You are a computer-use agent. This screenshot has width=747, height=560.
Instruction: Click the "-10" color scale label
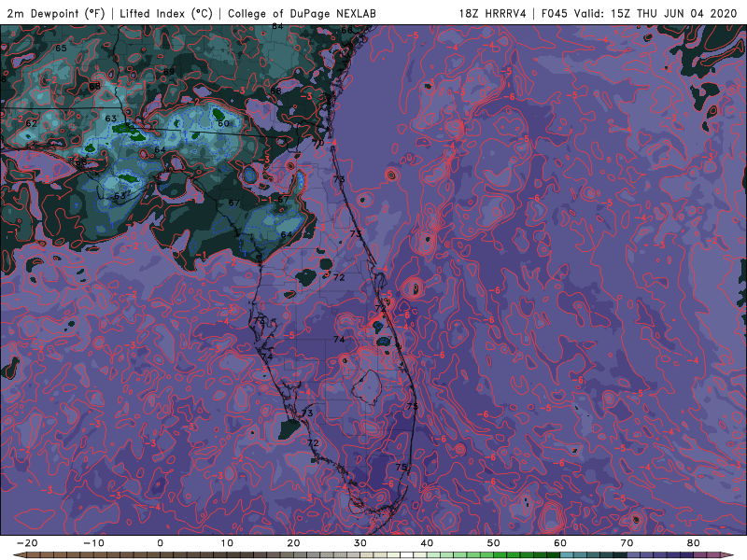pyautogui.click(x=93, y=543)
